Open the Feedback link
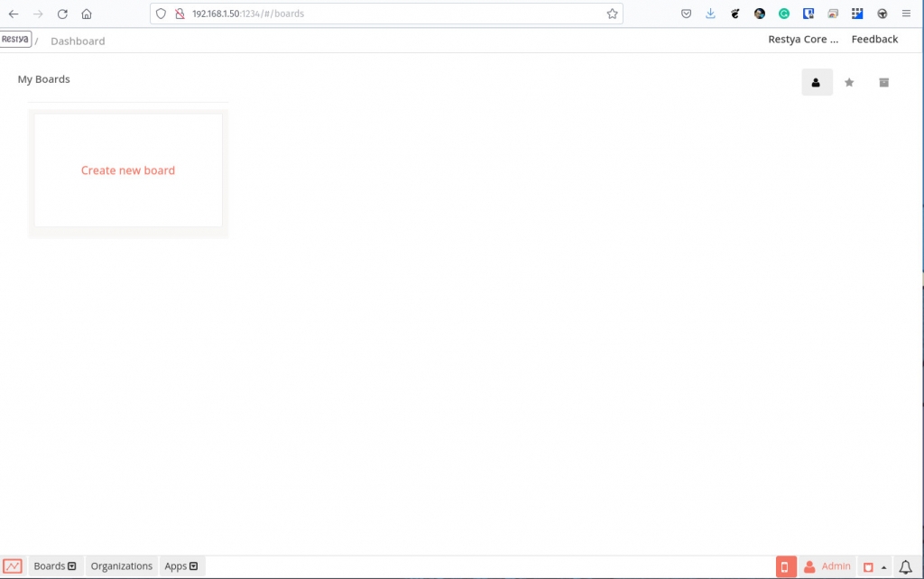 tap(873, 39)
